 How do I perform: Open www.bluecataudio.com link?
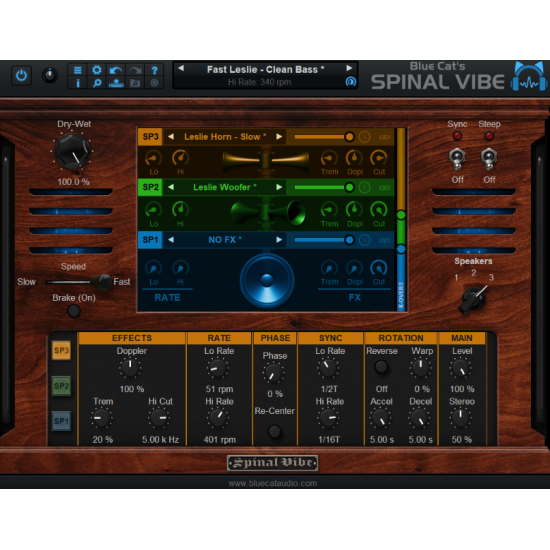[273, 483]
